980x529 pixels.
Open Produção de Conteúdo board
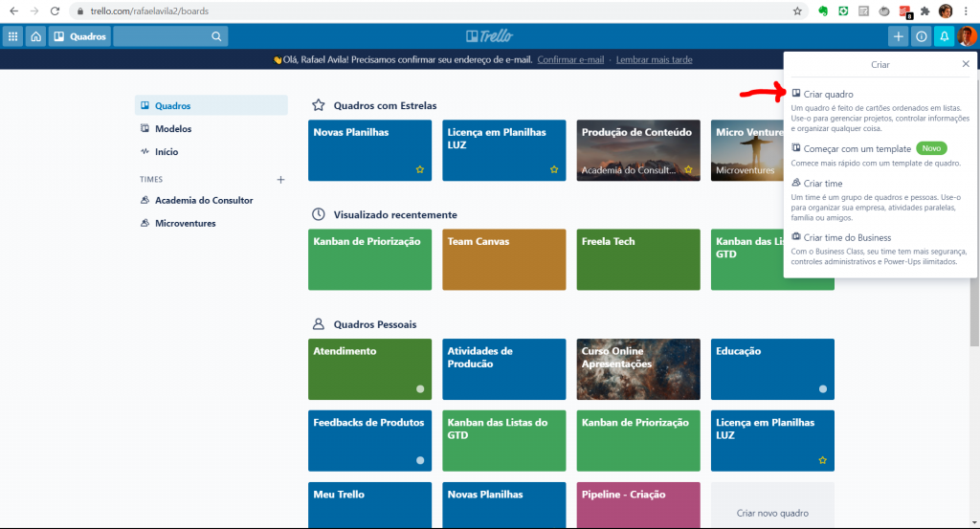click(x=638, y=150)
